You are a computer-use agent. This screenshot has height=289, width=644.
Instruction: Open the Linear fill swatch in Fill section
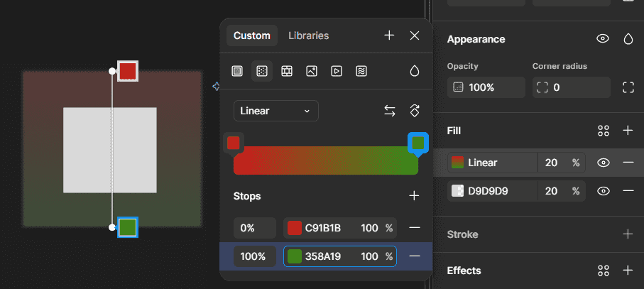point(457,163)
